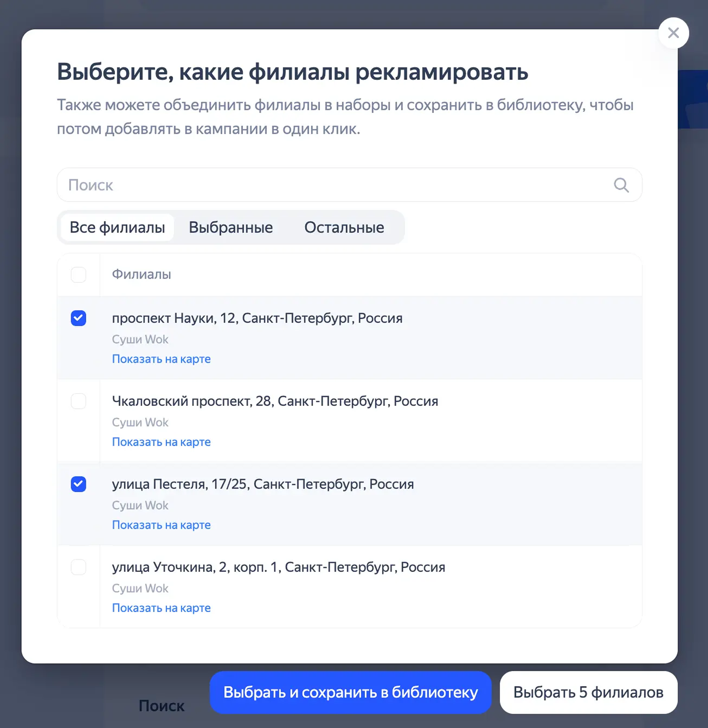Show улица Пестеля, 17/25 on the map
The image size is (708, 728).
coord(161,525)
